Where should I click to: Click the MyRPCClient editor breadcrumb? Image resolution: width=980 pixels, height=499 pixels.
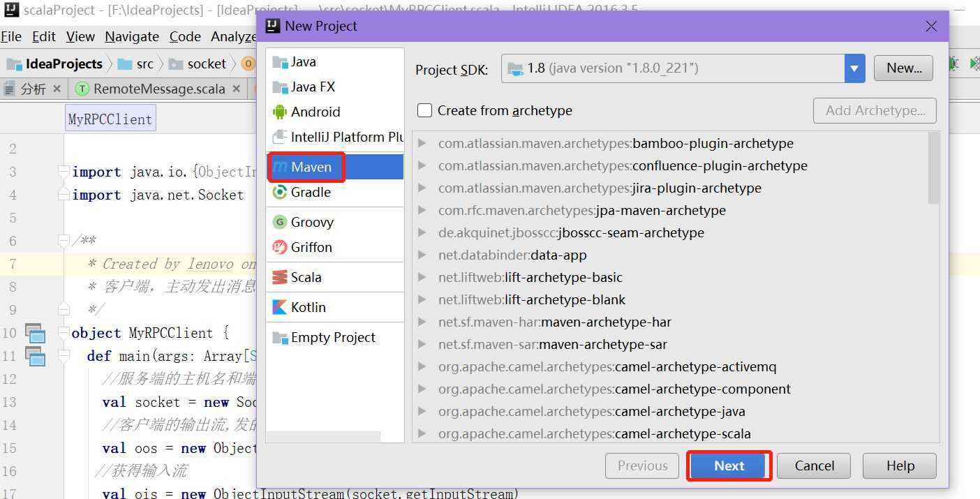point(110,119)
